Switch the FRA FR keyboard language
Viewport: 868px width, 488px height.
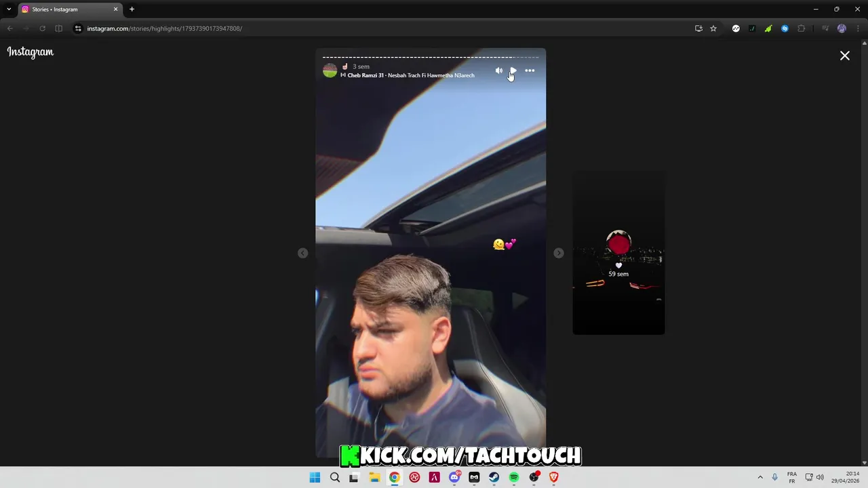792,478
